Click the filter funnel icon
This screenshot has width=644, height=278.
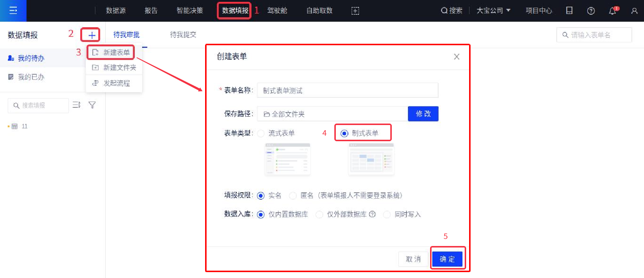pyautogui.click(x=92, y=105)
